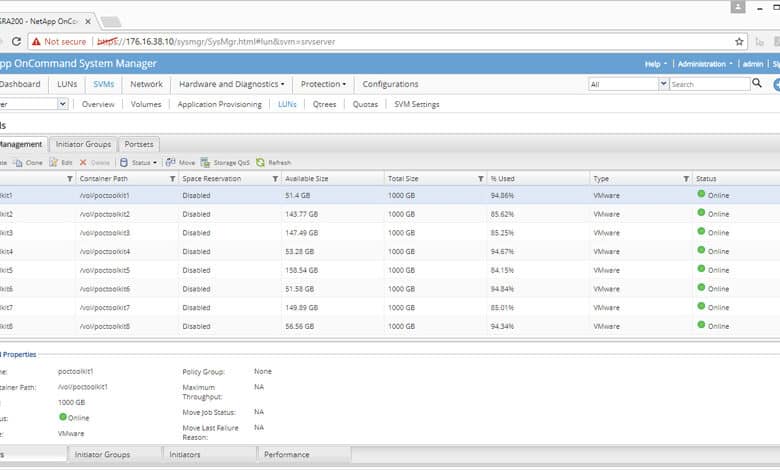The height and width of the screenshot is (470, 780).
Task: Sort by Status column header
Action: [706, 179]
